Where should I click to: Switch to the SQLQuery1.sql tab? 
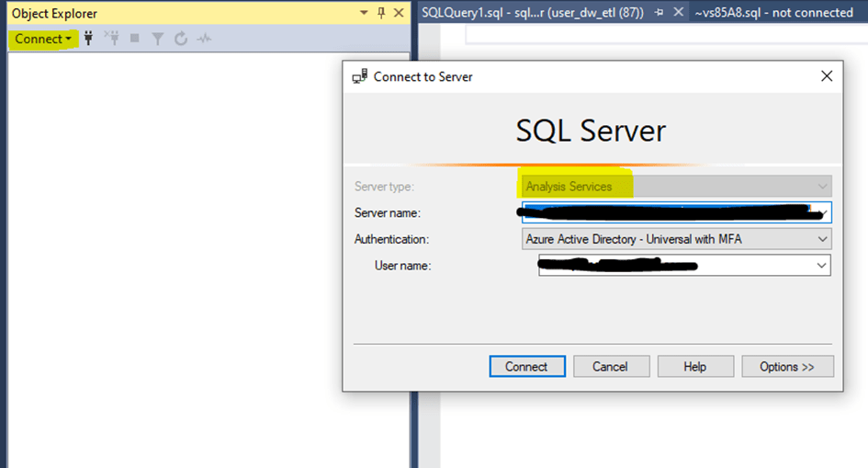533,13
